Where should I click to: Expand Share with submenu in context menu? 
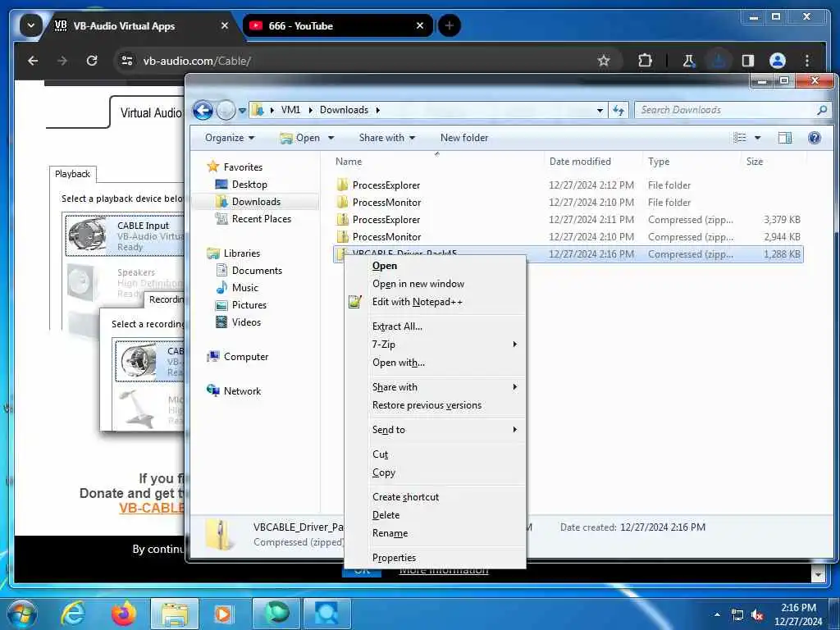point(435,387)
